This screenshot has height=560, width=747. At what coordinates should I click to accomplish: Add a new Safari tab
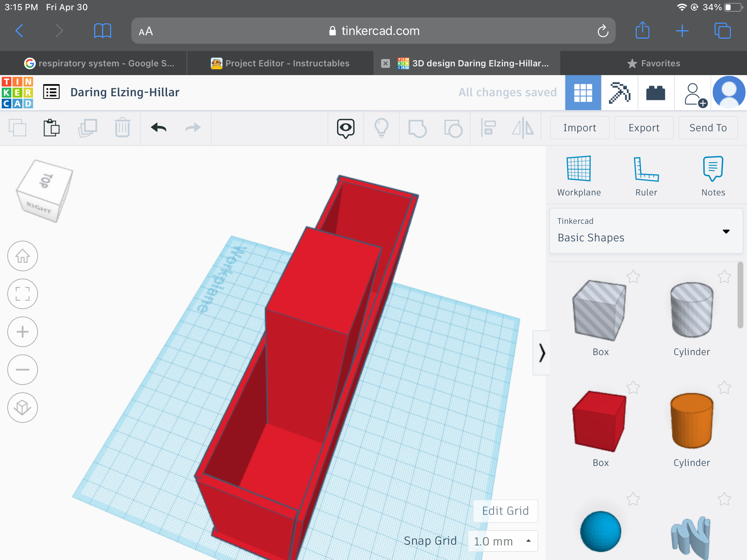tap(682, 31)
